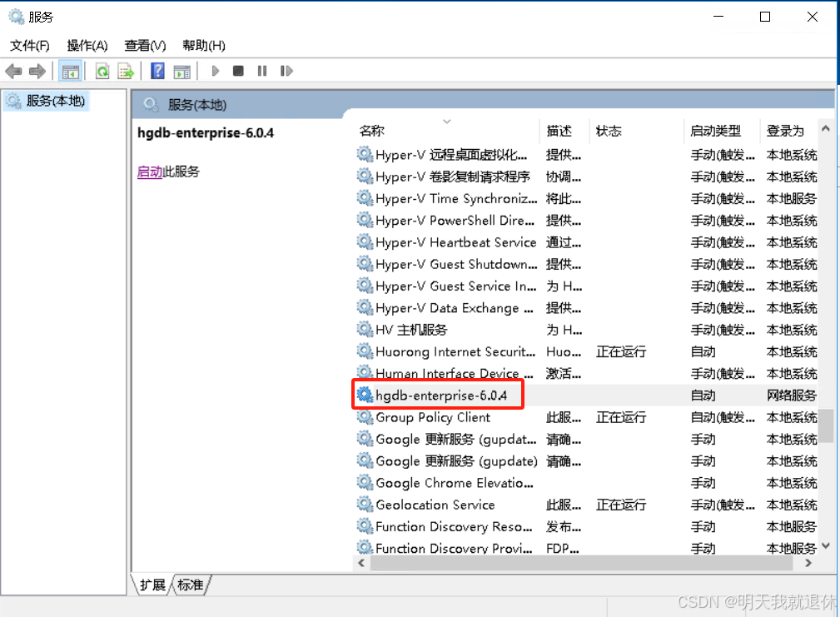The image size is (840, 617).
Task: Select 服务(本地) in the left tree
Action: point(47,101)
